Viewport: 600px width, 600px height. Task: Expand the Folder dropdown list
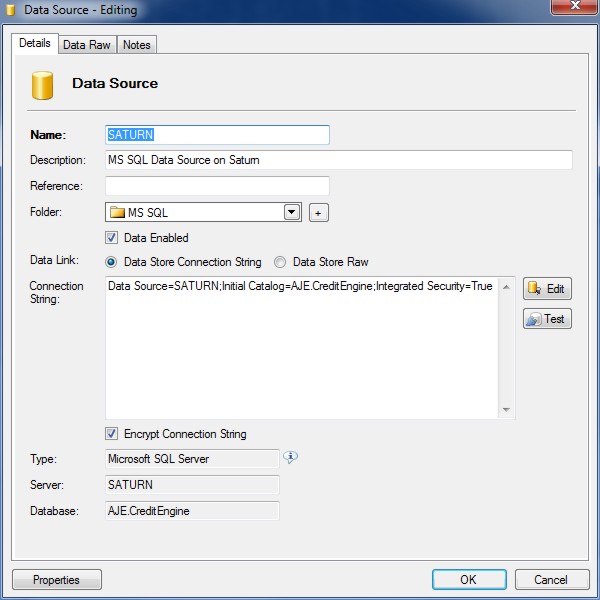point(292,212)
